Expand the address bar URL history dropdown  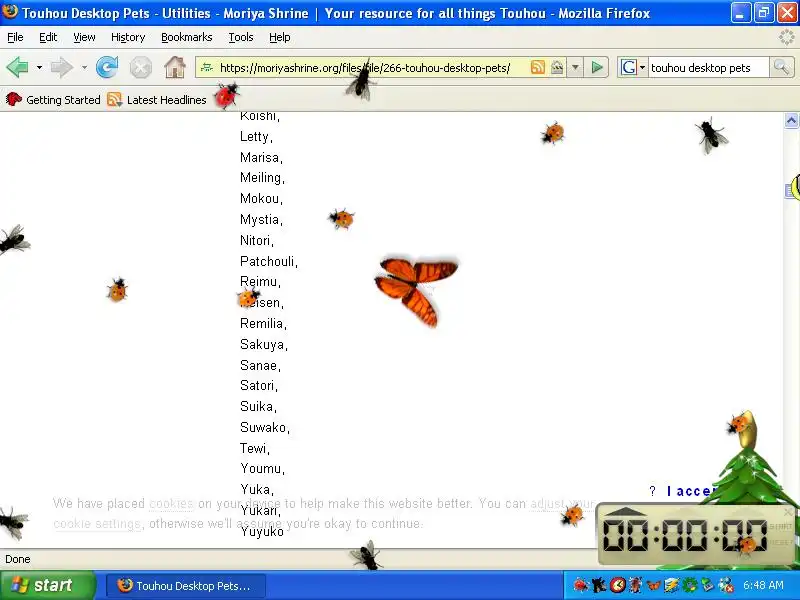(575, 67)
